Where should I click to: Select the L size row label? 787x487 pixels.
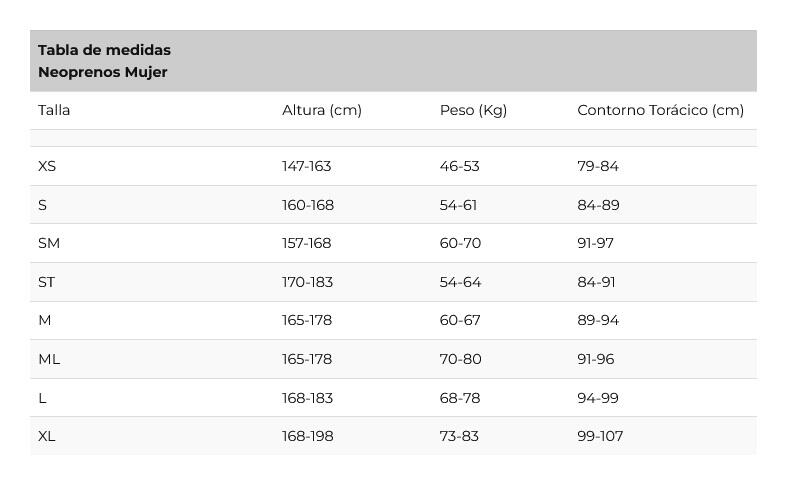click(x=42, y=398)
